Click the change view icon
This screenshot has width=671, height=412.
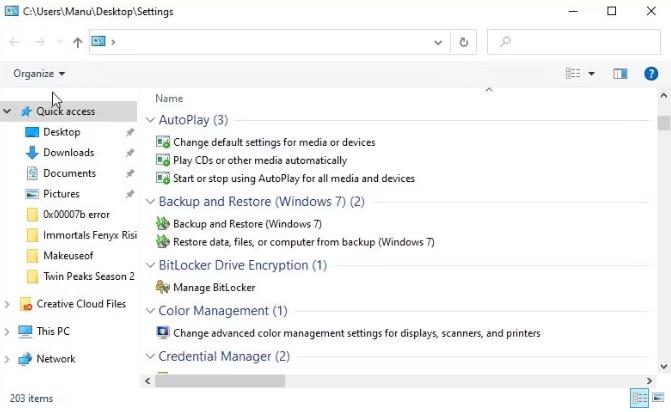click(573, 74)
